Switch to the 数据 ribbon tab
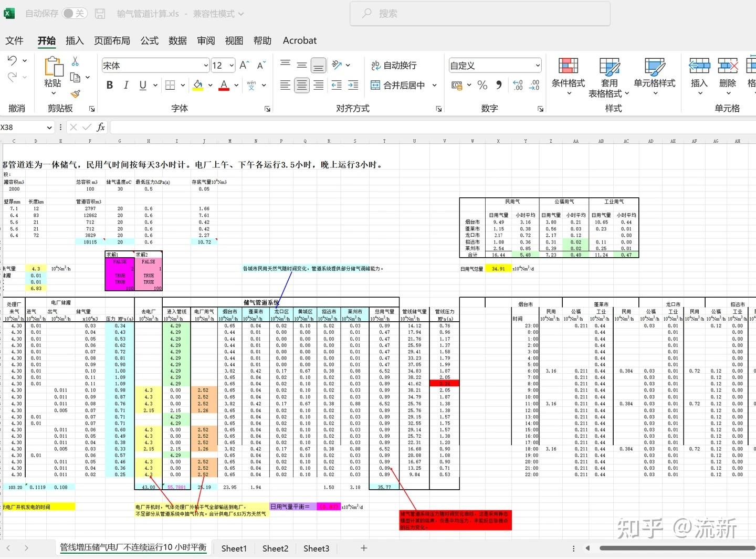 (177, 40)
